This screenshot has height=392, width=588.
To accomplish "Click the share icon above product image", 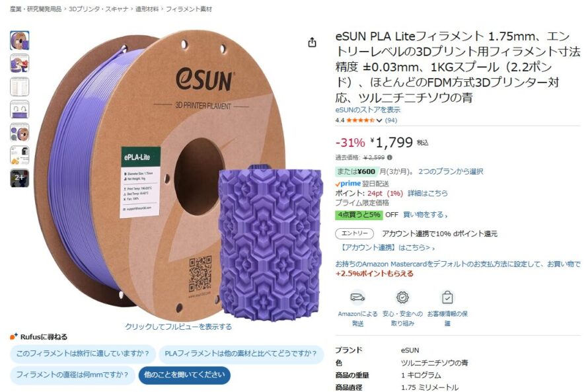I will [x=312, y=42].
